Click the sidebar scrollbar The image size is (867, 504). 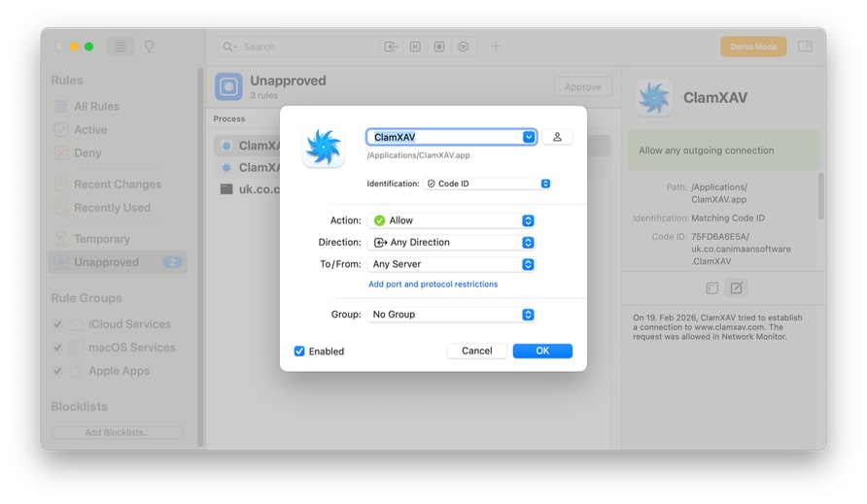tap(200, 257)
